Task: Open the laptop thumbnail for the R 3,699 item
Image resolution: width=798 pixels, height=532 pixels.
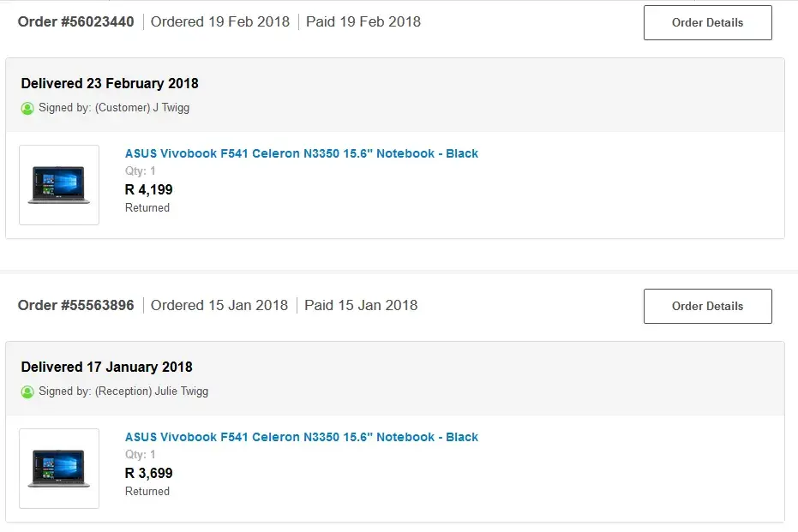Action: (x=59, y=469)
